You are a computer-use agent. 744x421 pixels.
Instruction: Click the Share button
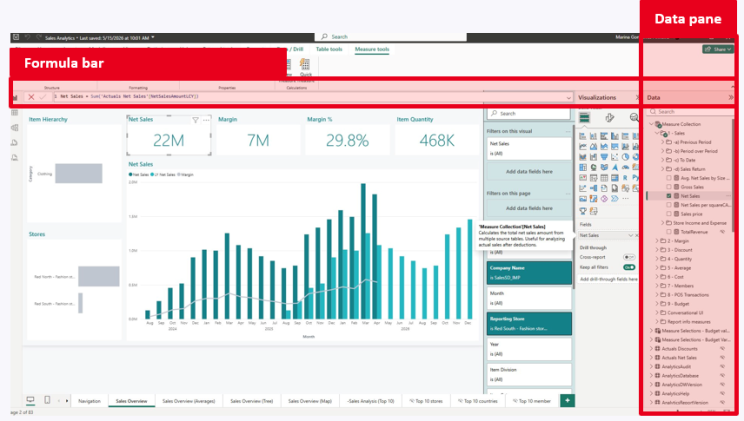718,49
